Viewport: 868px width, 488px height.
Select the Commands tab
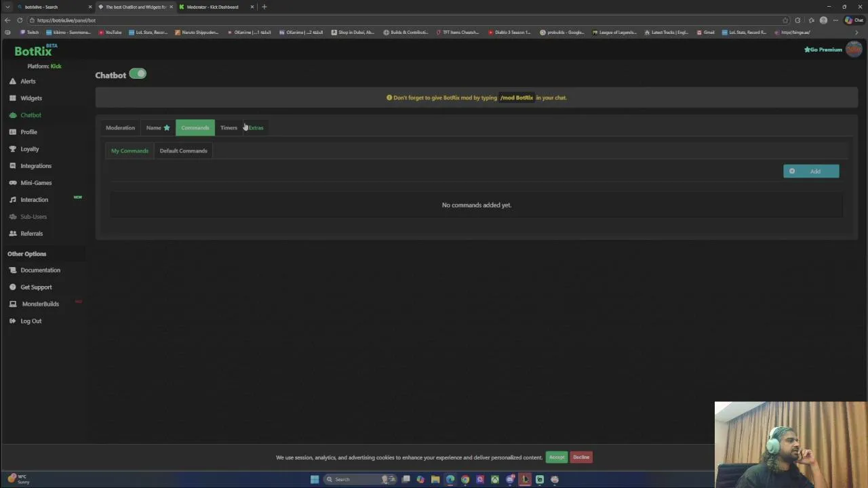tap(195, 127)
